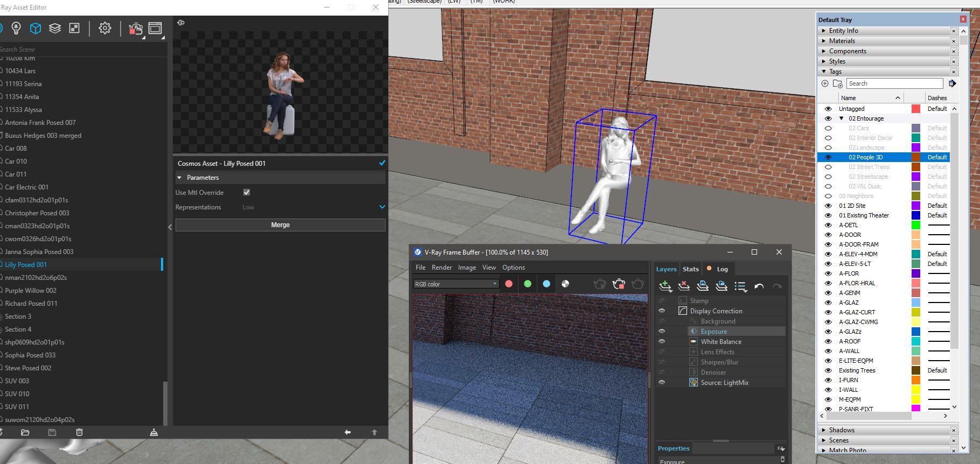The image size is (980, 464).
Task: Save the layer tree preset
Action: 703,286
